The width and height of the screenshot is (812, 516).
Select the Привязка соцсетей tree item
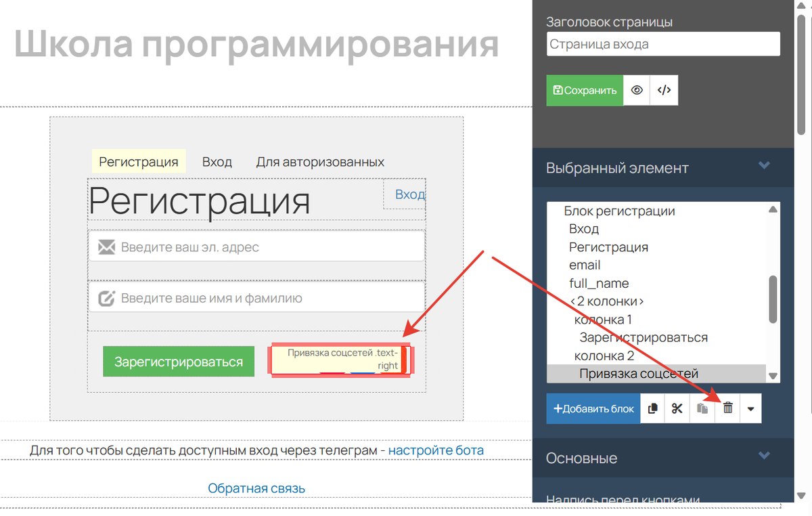(639, 374)
